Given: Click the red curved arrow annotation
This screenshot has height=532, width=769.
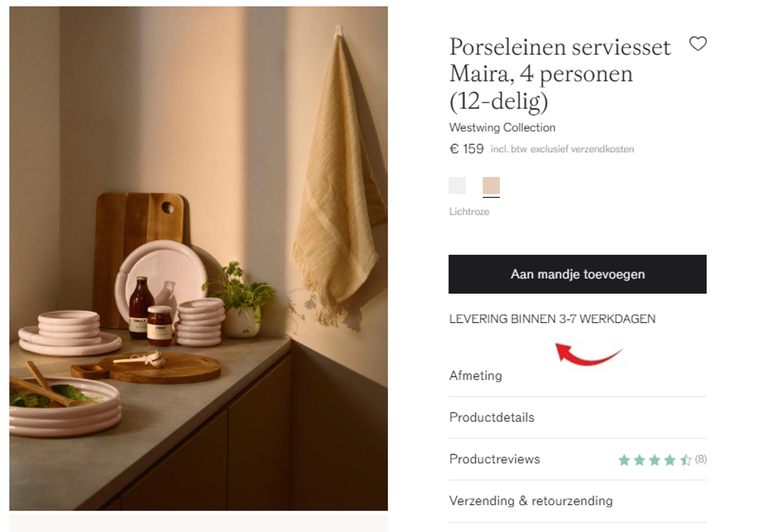Looking at the screenshot, I should [x=588, y=354].
